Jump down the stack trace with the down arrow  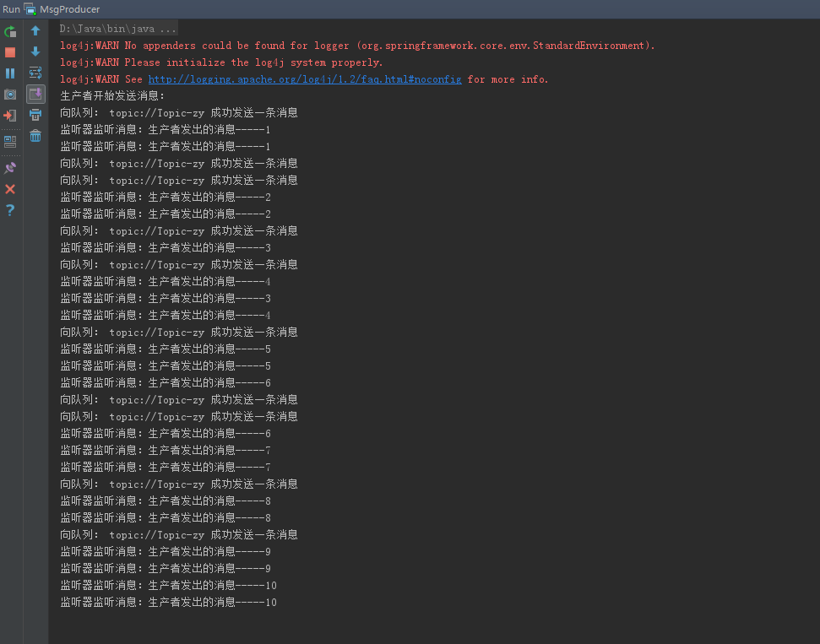tap(35, 51)
